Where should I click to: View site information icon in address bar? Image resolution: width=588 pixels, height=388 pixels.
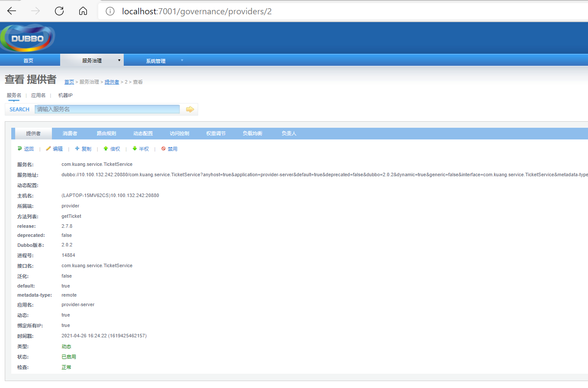[110, 11]
